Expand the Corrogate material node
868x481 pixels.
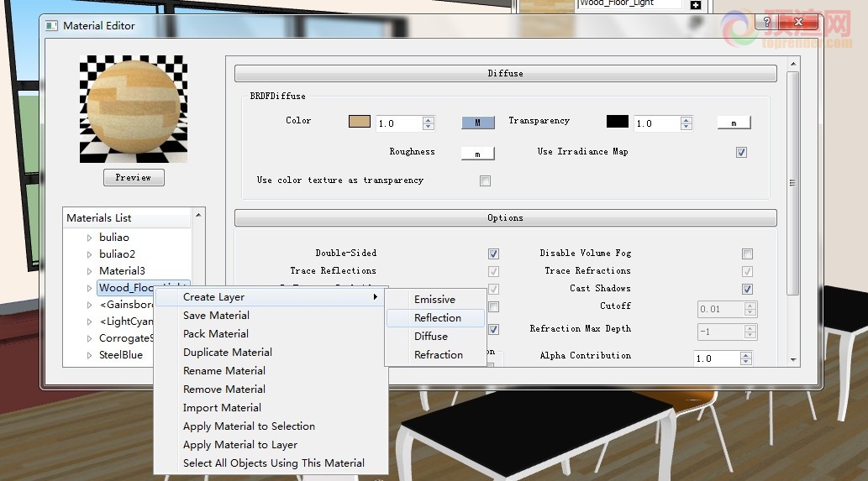[89, 338]
